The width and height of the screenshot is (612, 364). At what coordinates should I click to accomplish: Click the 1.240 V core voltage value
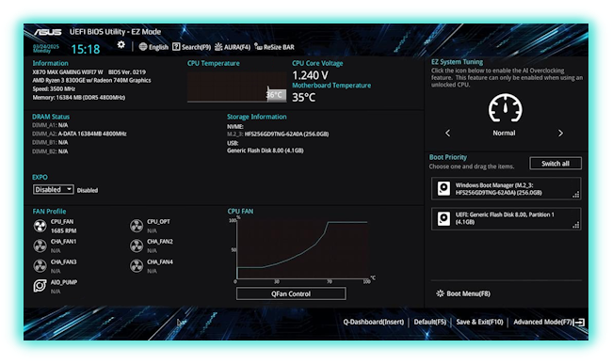click(311, 75)
